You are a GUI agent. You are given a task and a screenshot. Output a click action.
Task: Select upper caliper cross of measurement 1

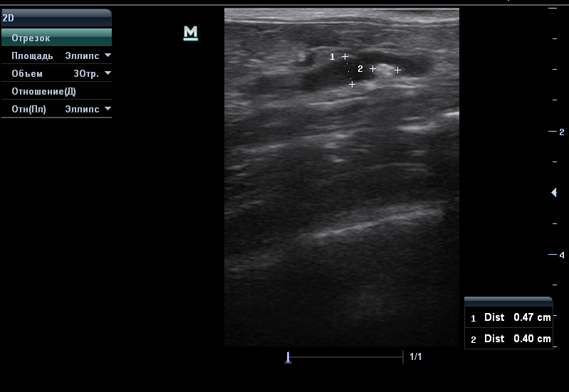pos(345,56)
